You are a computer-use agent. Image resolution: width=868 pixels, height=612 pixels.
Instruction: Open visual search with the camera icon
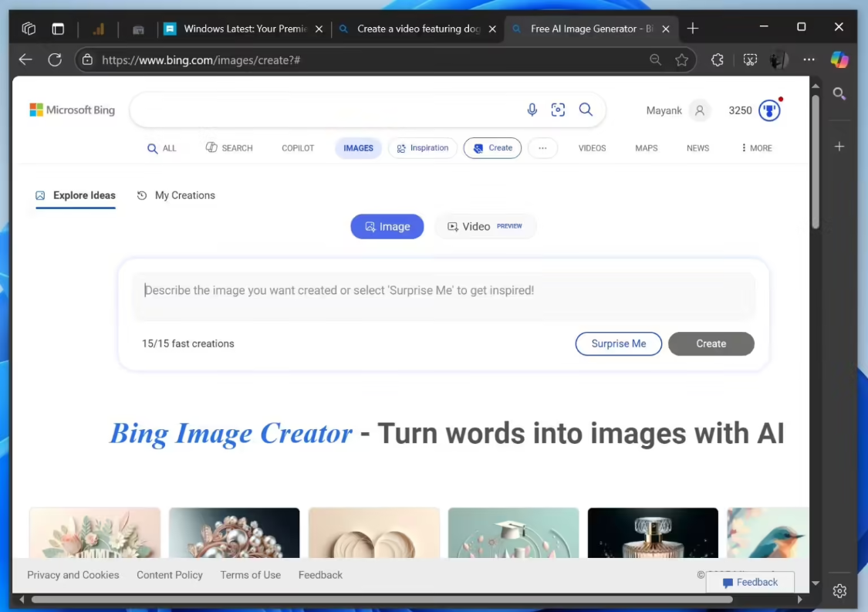[558, 110]
